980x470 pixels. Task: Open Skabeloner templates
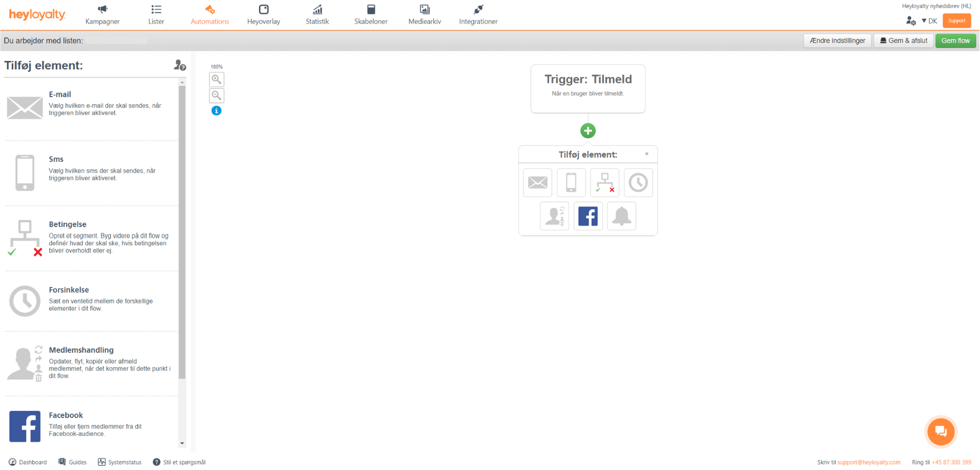[371, 15]
